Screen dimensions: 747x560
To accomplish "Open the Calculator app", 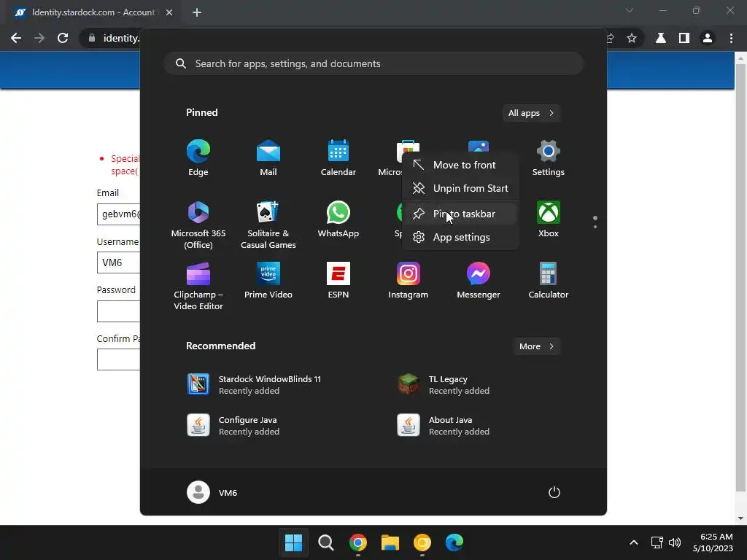I will pyautogui.click(x=549, y=281).
